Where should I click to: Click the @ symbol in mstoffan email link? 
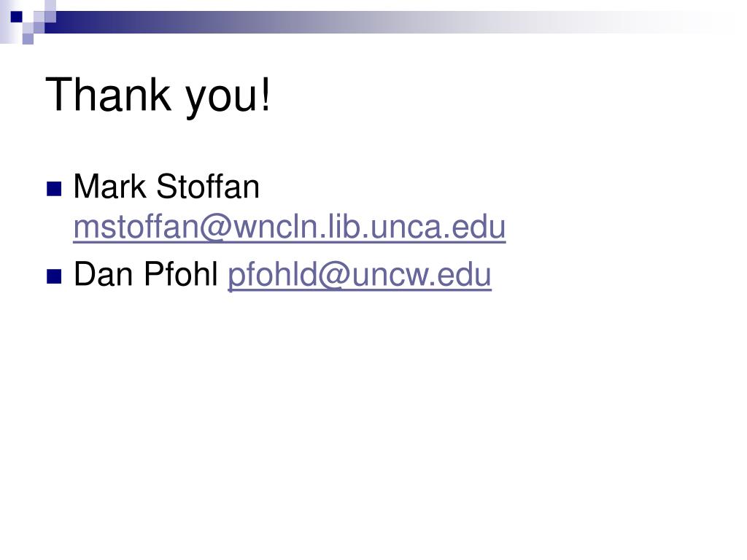point(216,228)
